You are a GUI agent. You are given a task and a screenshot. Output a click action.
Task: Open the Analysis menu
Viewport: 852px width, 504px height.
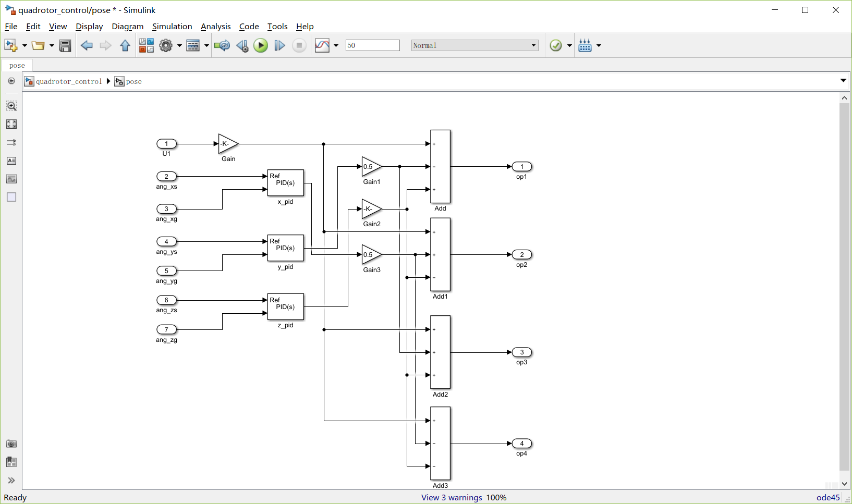215,27
